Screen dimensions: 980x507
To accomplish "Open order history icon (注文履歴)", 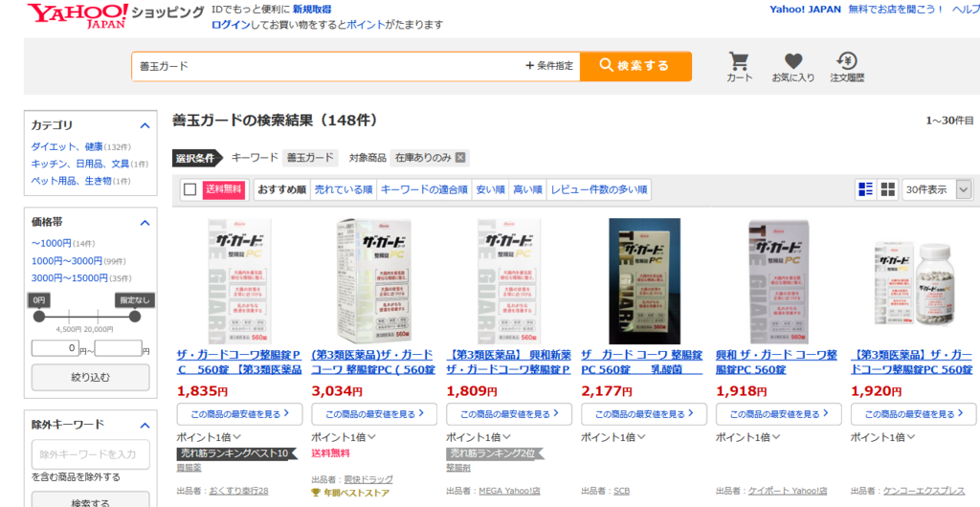I will click(847, 67).
